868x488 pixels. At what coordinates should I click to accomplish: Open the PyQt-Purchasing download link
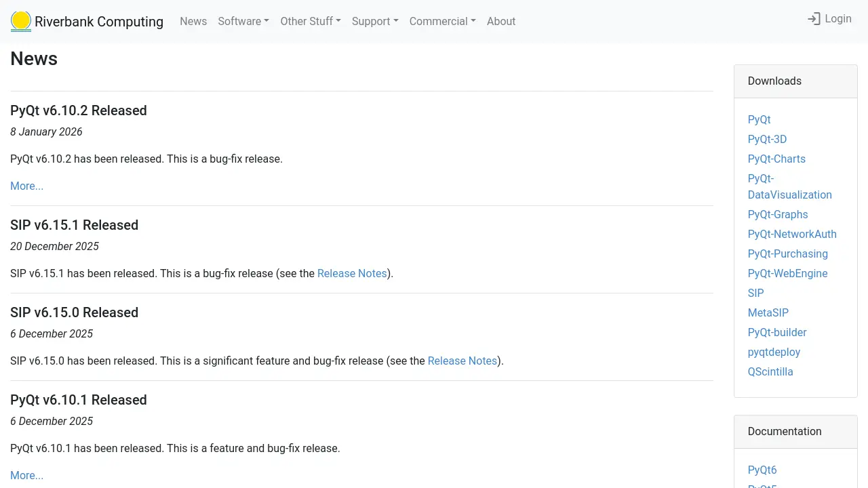788,253
